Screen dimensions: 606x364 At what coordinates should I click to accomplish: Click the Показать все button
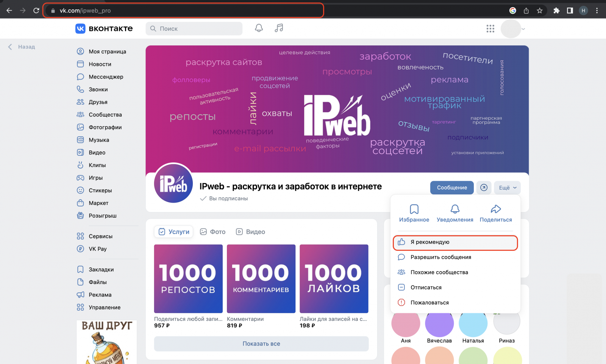(x=261, y=344)
